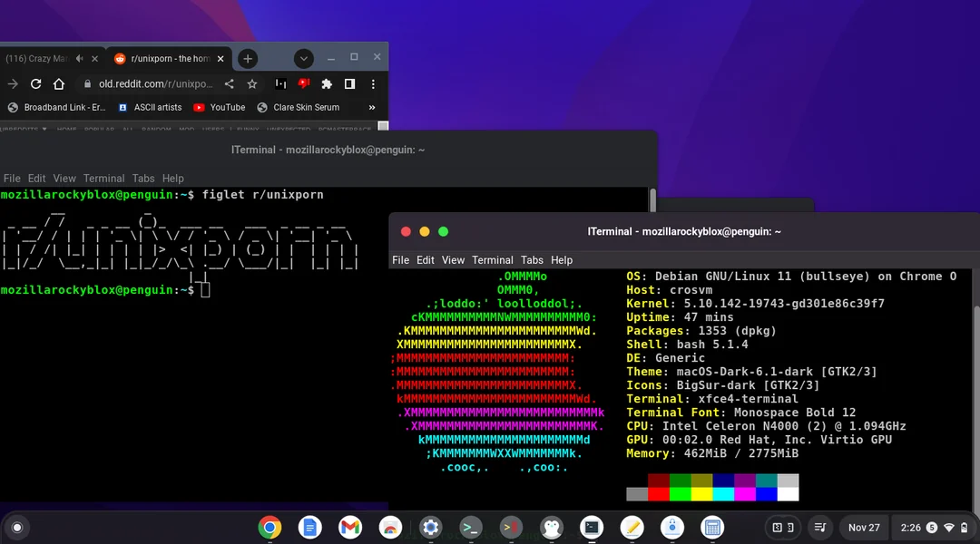Reload the page in Chrome
Image resolution: width=980 pixels, height=544 pixels.
35,83
